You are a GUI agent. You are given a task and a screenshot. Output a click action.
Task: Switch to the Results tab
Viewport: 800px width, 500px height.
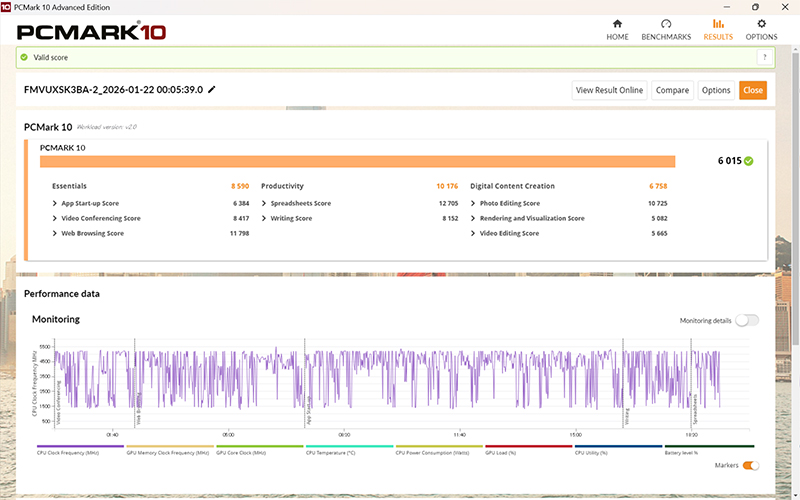click(717, 29)
